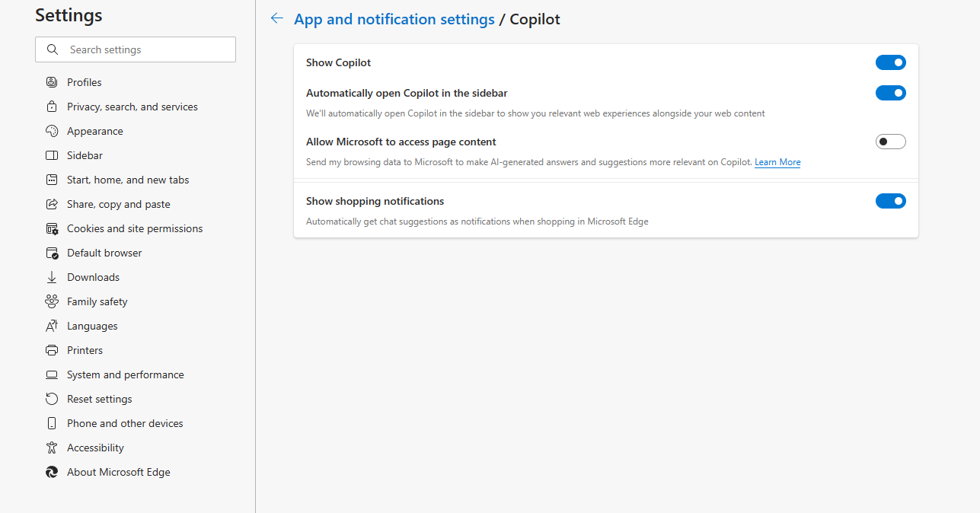Turn off Show shopping notifications

tap(890, 201)
